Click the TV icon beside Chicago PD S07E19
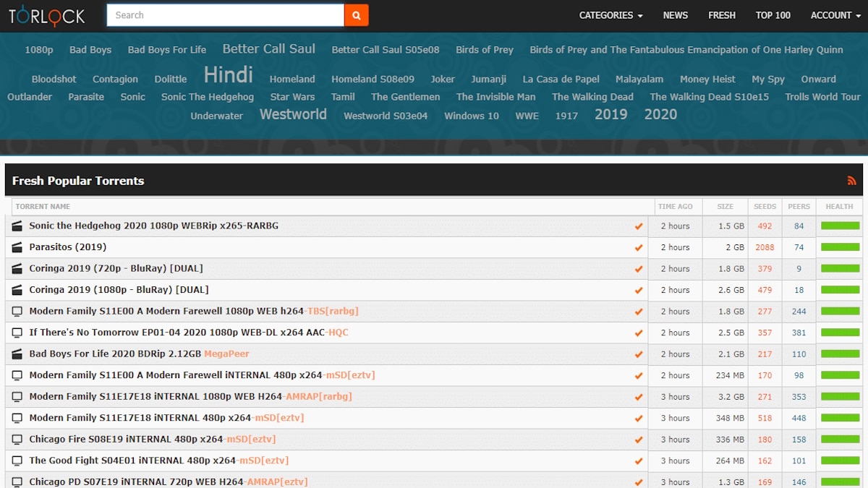This screenshot has width=868, height=488. point(16,481)
